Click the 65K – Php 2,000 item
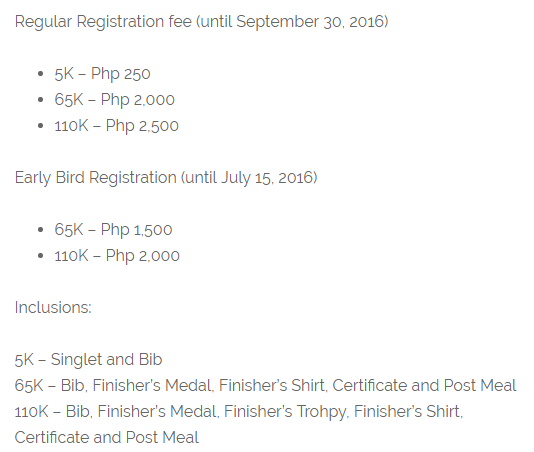The image size is (534, 452). point(114,99)
